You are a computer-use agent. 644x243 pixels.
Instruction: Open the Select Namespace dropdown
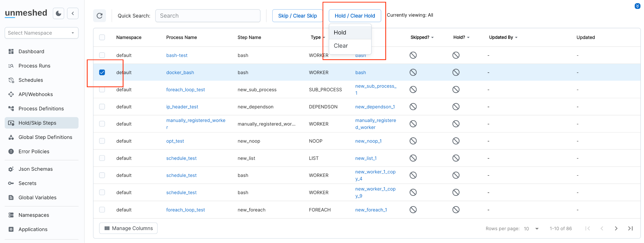point(42,33)
